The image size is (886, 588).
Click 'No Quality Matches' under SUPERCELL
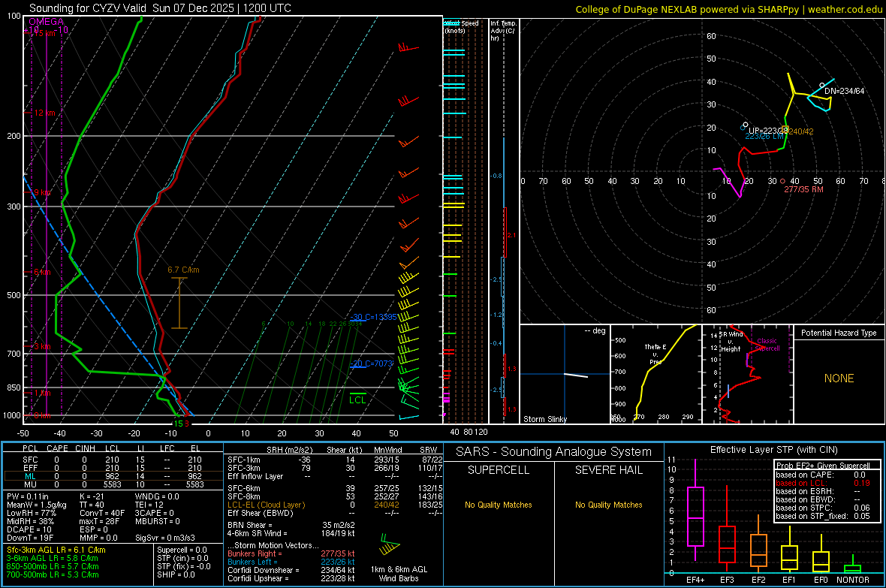pyautogui.click(x=499, y=505)
